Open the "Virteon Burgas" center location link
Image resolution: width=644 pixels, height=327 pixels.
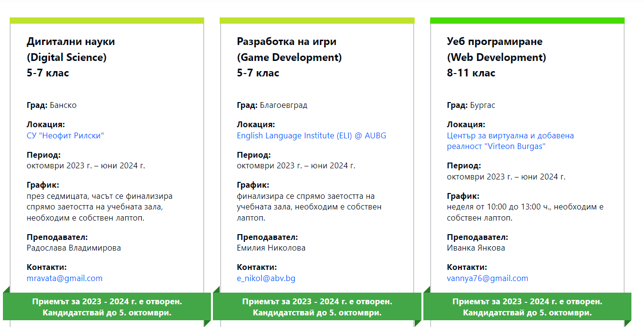[x=510, y=141]
